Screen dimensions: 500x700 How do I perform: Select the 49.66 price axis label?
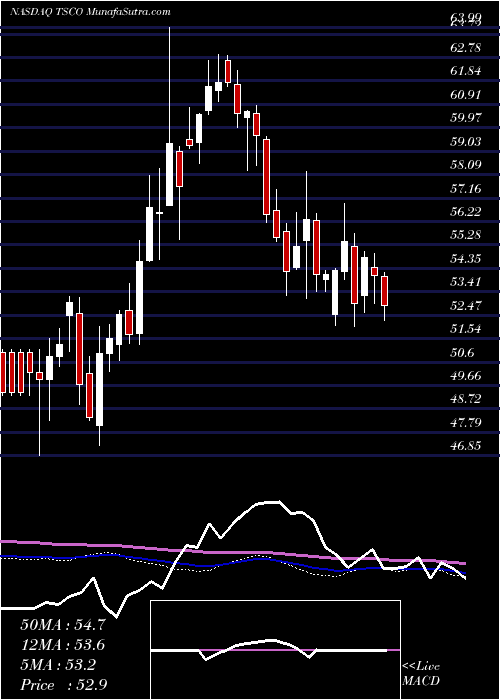point(466,375)
